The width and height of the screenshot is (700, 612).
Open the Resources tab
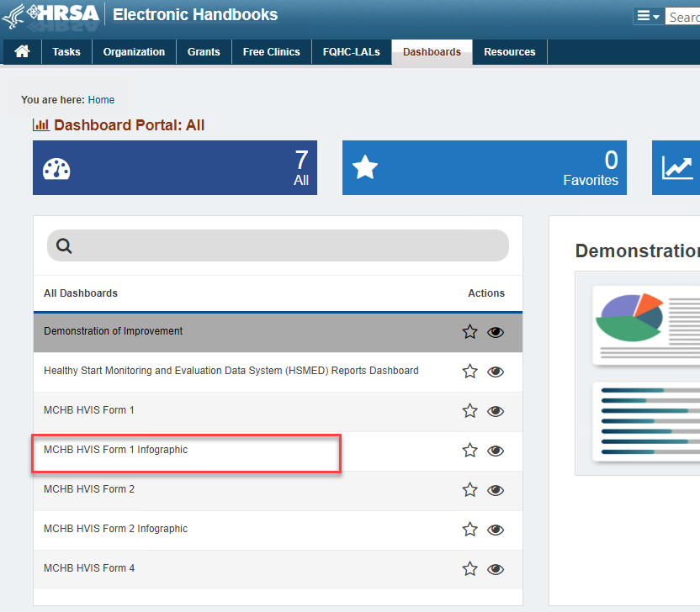coord(509,52)
